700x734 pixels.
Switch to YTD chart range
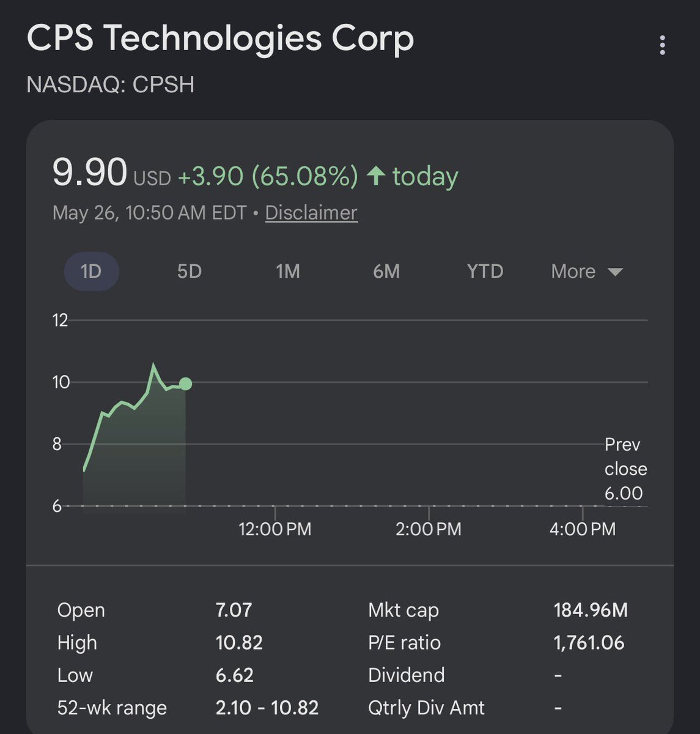(x=485, y=271)
